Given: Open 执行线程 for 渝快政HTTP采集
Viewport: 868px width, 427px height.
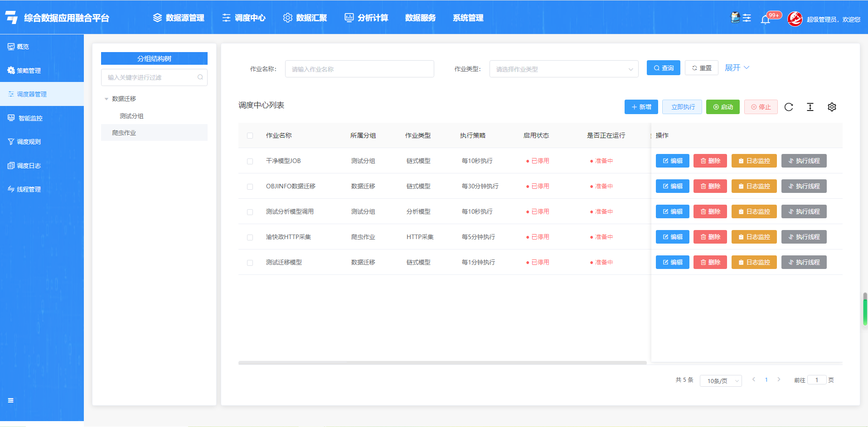Looking at the screenshot, I should (x=804, y=237).
